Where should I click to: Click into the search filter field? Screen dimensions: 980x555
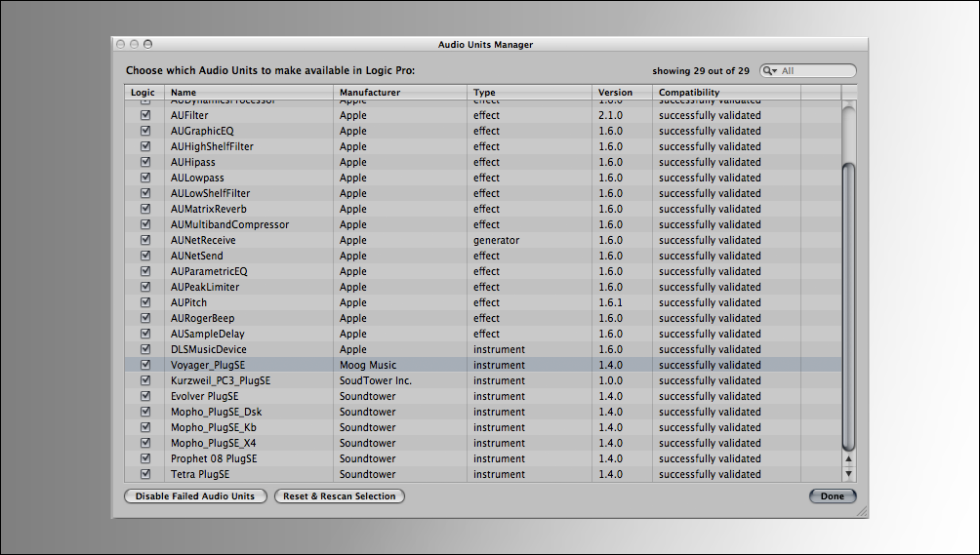(815, 71)
